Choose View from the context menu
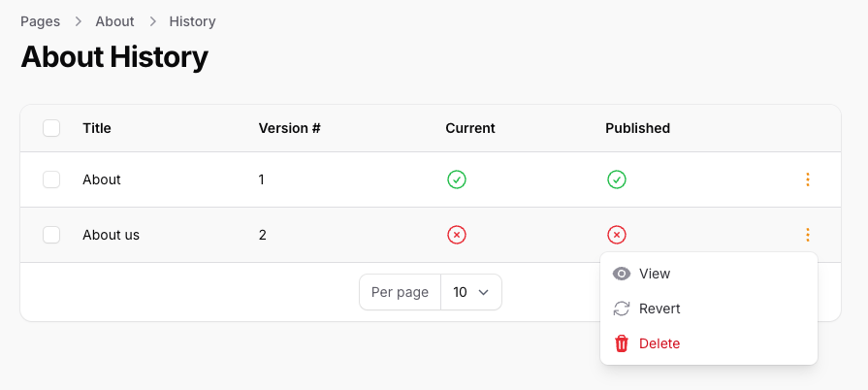Image resolution: width=868 pixels, height=390 pixels. pos(655,274)
